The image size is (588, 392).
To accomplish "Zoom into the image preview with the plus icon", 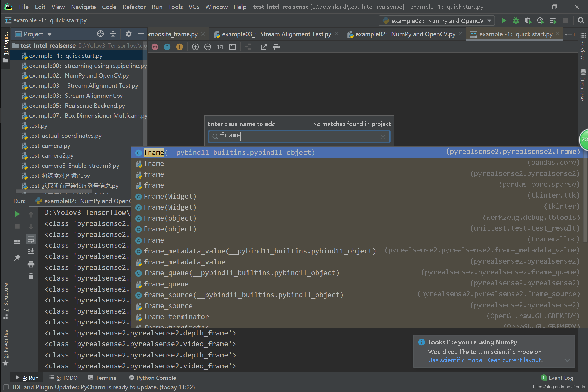I will coord(195,47).
